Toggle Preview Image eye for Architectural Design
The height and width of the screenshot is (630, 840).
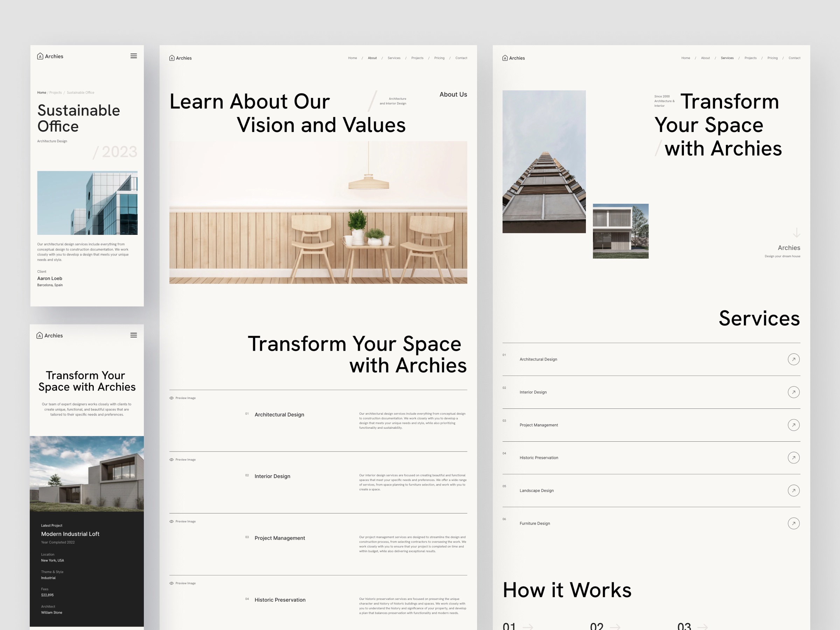(x=171, y=398)
